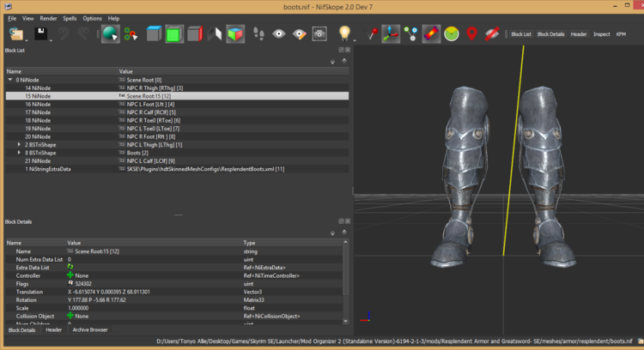Select the vertex picking tool
The image size is (644, 350).
(131, 34)
